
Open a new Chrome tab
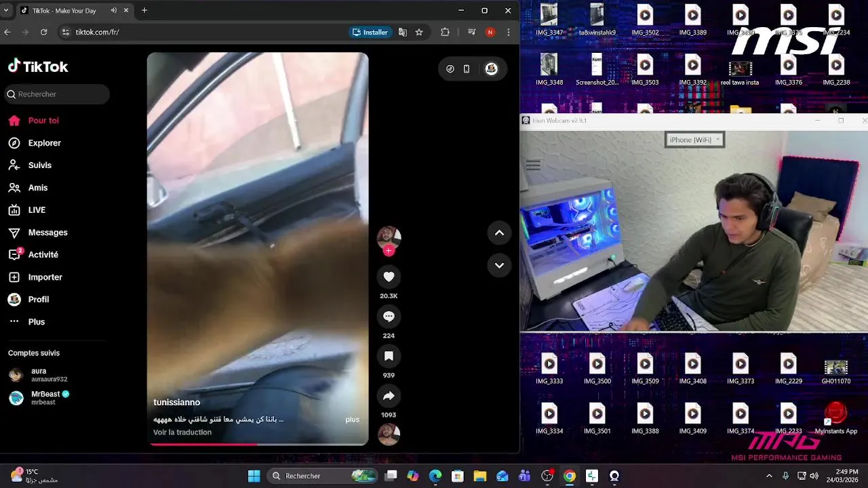(x=144, y=10)
